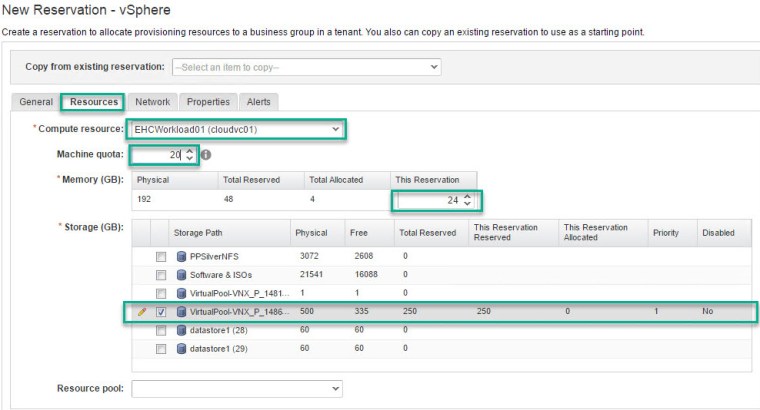The height and width of the screenshot is (410, 760).
Task: Switch to the Network tab
Action: [152, 102]
